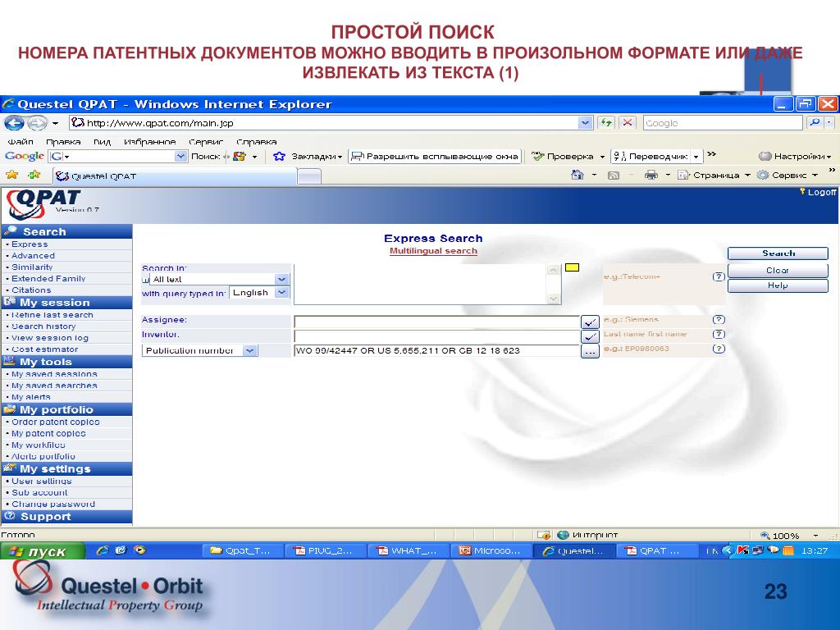Click the help question mark beside Last name first name
This screenshot has width=840, height=630.
coord(719,335)
